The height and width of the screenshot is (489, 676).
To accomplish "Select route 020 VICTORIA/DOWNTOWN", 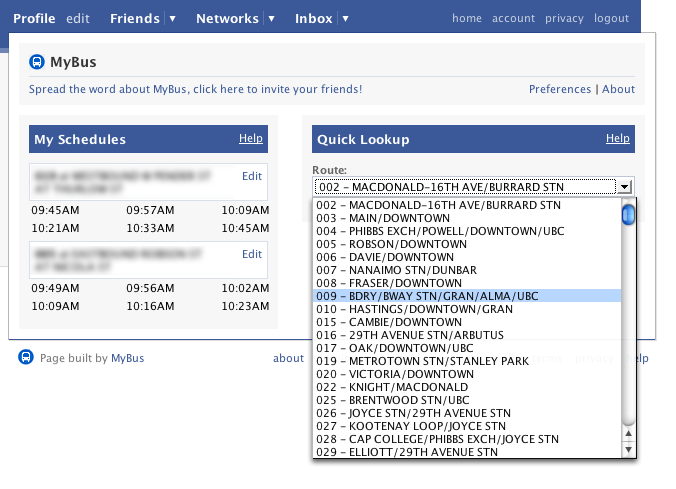I will click(467, 373).
